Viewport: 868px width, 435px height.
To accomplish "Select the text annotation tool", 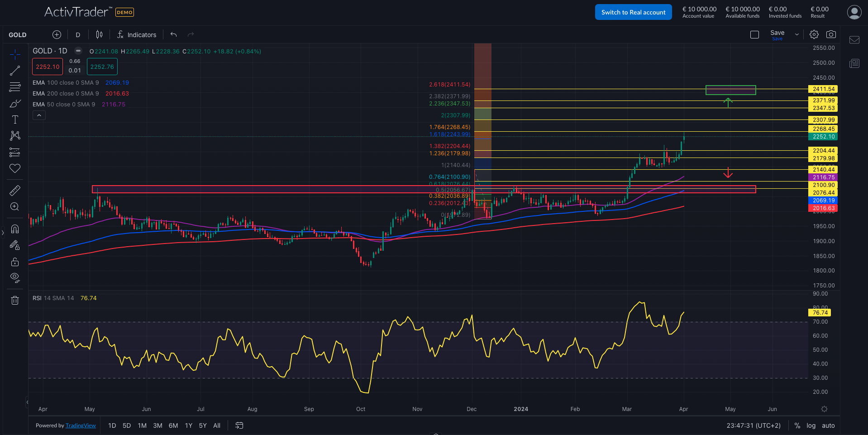I will pyautogui.click(x=15, y=120).
